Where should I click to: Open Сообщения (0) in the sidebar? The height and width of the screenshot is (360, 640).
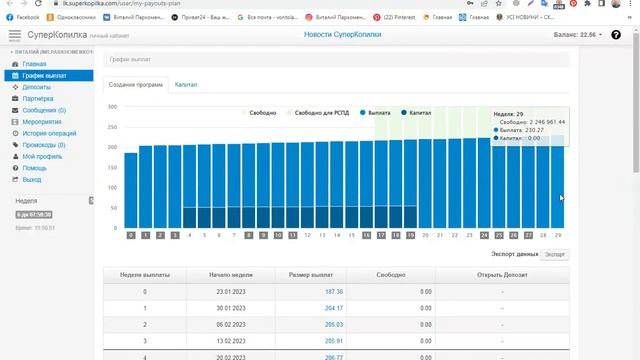pos(44,110)
